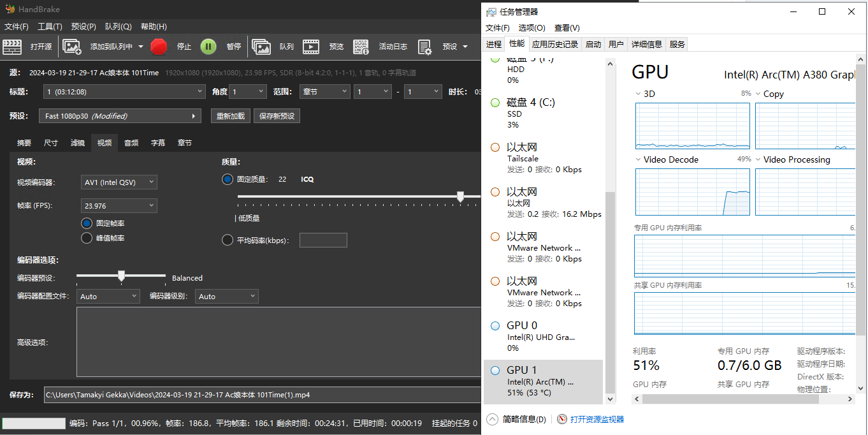
Task: Select GPU 0 Intel UHD in the sidebar
Action: (x=544, y=336)
